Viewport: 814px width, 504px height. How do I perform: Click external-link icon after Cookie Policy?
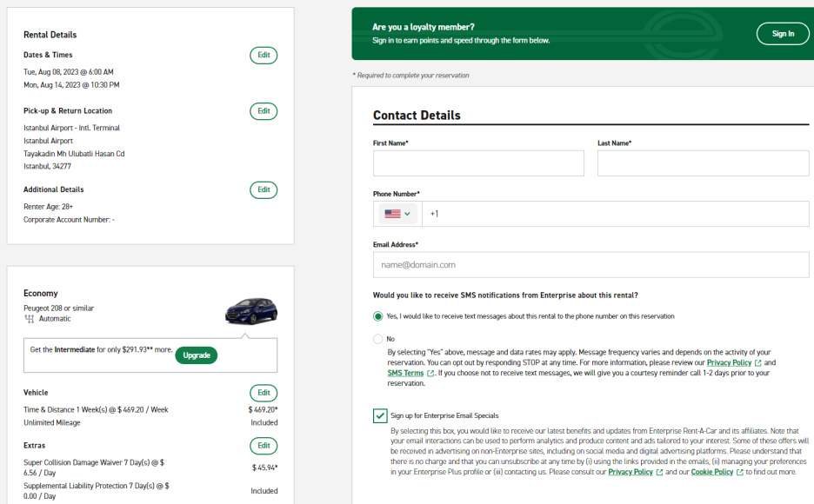pyautogui.click(x=740, y=473)
